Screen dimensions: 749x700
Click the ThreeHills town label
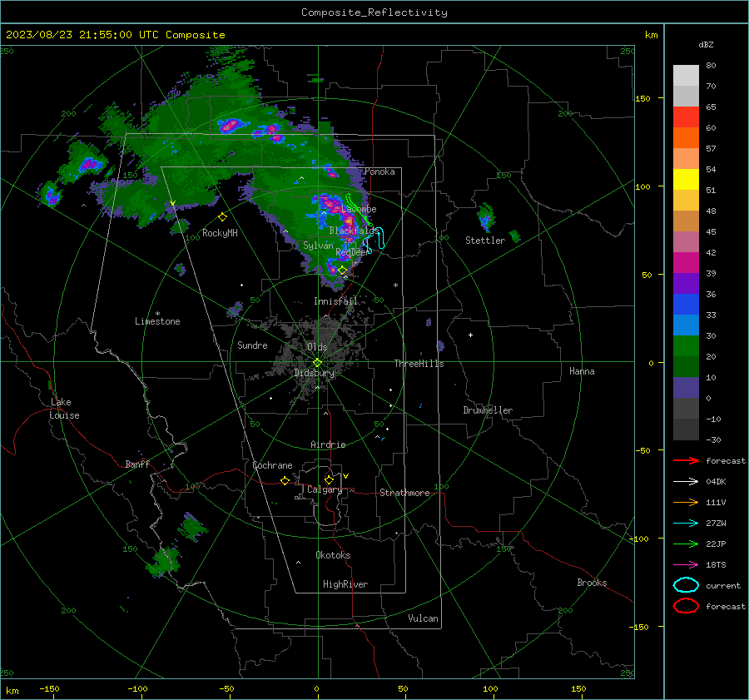click(419, 364)
